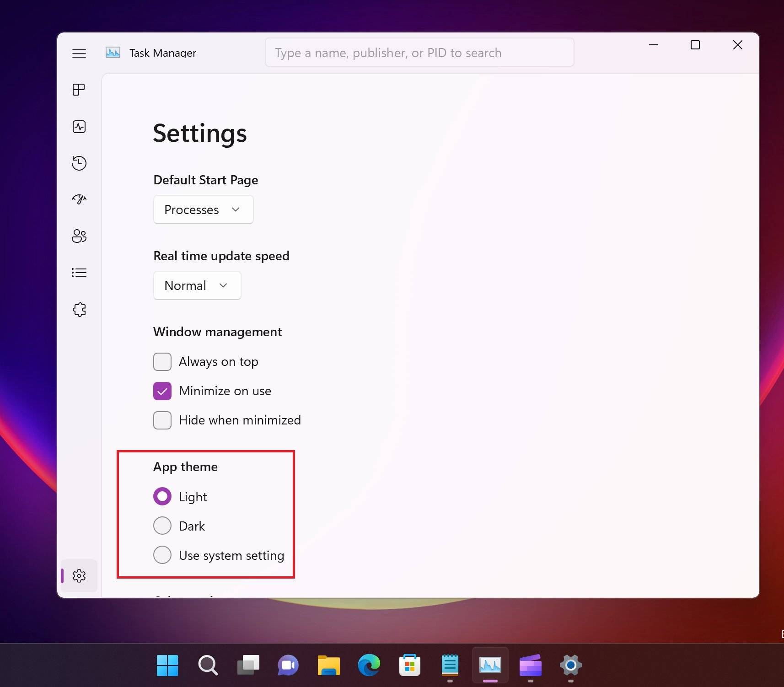
Task: Open the App history page icon
Action: pyautogui.click(x=79, y=163)
